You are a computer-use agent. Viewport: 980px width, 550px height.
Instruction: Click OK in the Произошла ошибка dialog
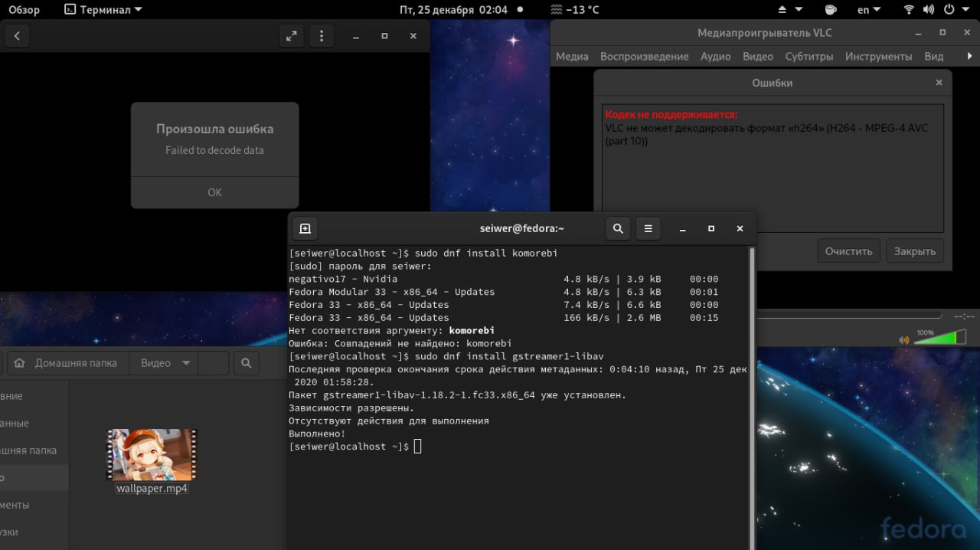click(x=214, y=192)
